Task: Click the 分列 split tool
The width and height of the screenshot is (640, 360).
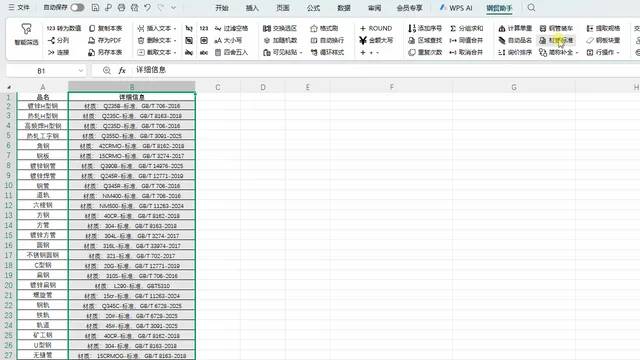Action: 58,40
